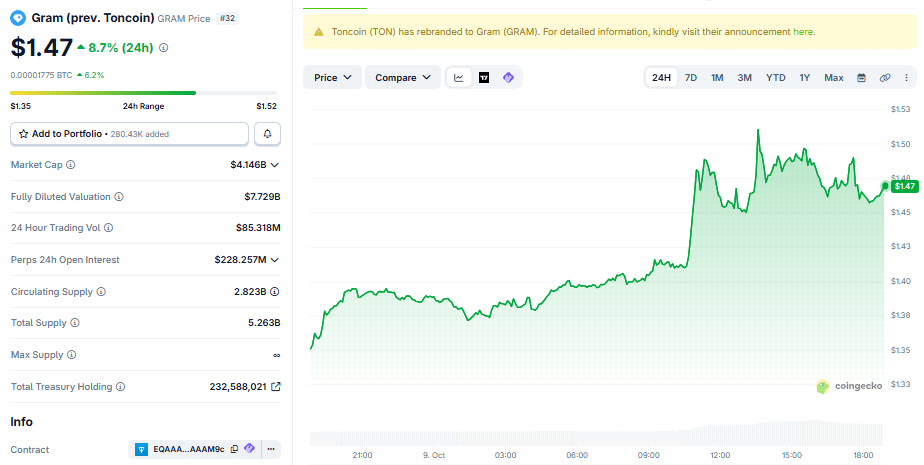The height and width of the screenshot is (465, 924).
Task: Click the $1.35 range low value
Action: pyautogui.click(x=21, y=106)
